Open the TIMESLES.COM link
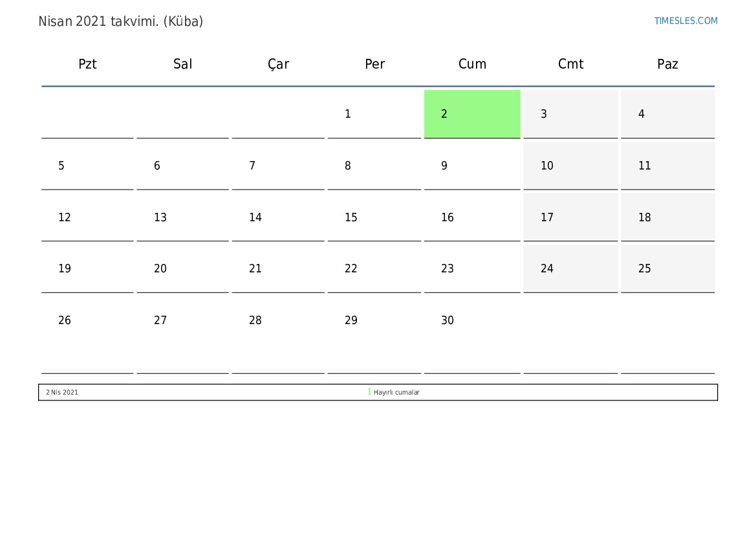Screen dimensions: 756x535 tap(685, 21)
